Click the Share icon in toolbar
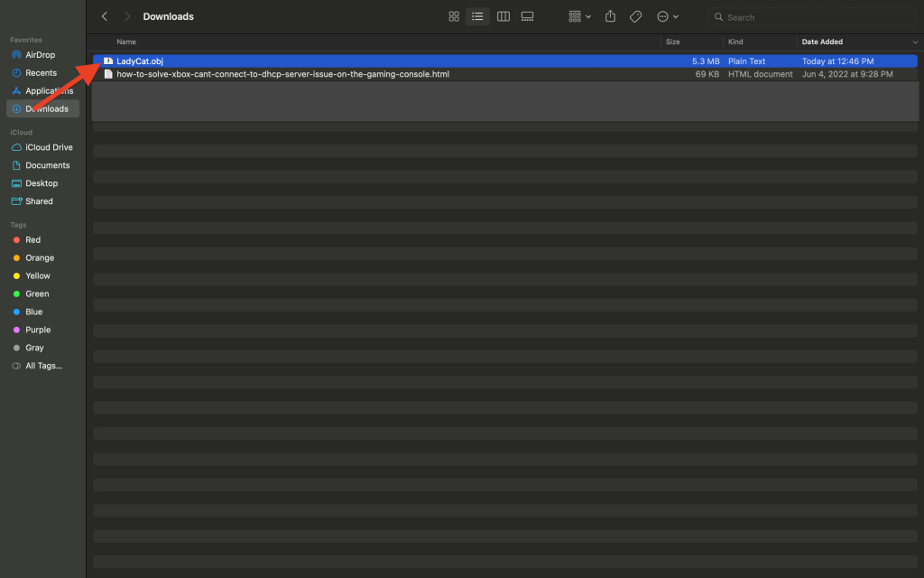 coord(611,16)
